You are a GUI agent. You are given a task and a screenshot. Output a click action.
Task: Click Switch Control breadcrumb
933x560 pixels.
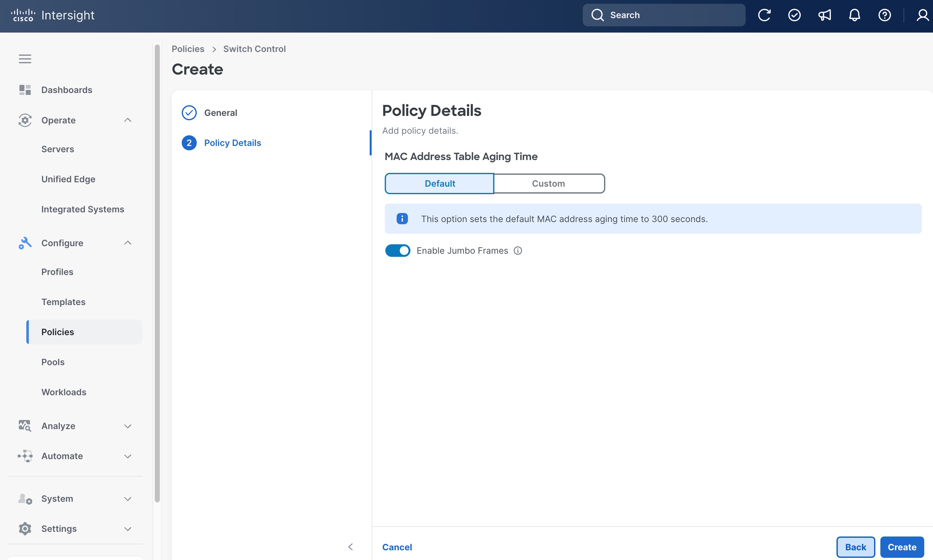click(254, 49)
